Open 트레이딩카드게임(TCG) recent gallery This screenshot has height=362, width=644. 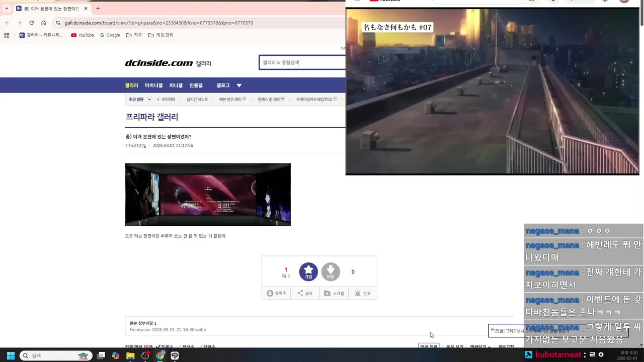pos(316,100)
